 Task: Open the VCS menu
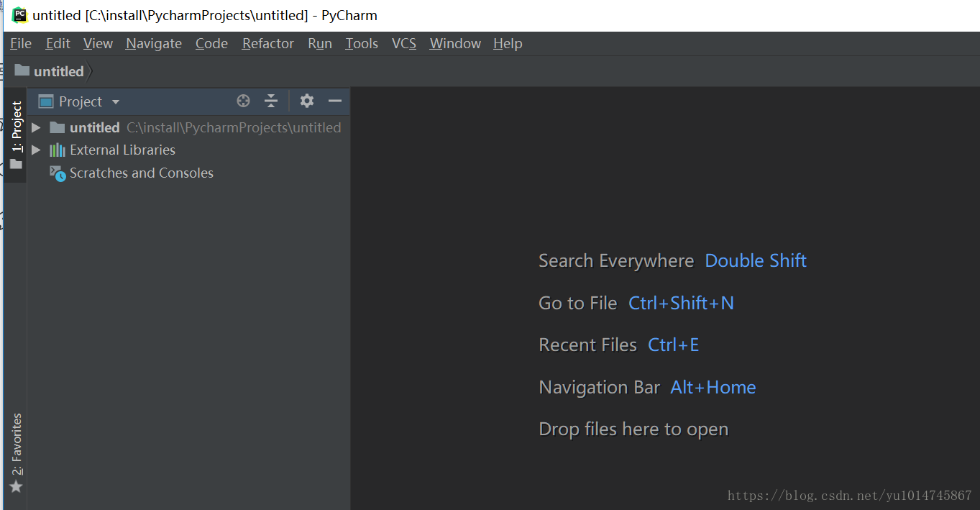tap(404, 43)
